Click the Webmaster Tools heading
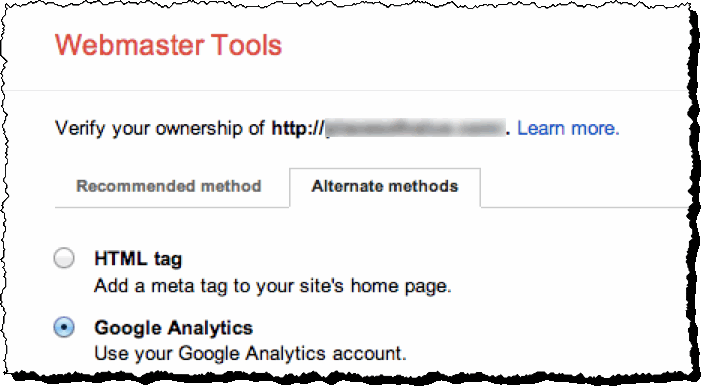 pos(168,45)
